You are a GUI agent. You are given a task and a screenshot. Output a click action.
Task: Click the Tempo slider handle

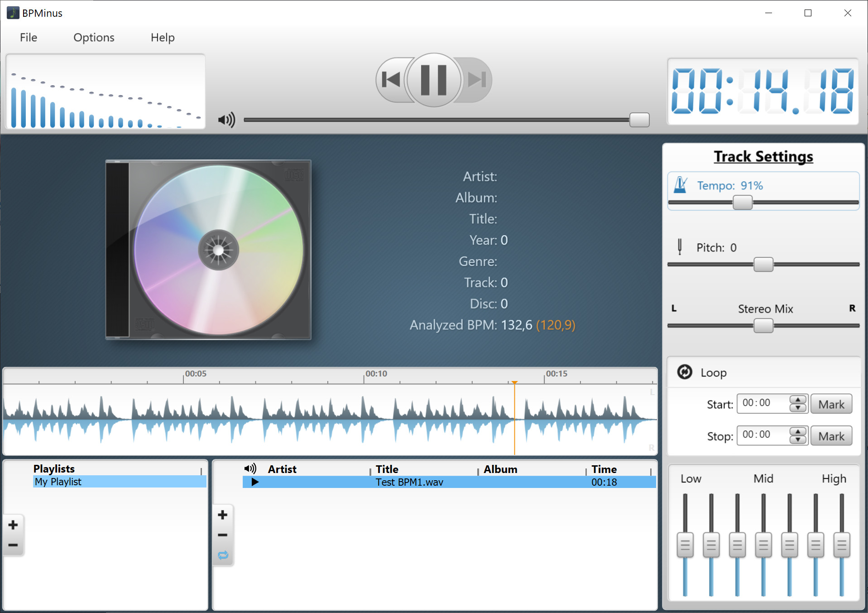pyautogui.click(x=743, y=203)
